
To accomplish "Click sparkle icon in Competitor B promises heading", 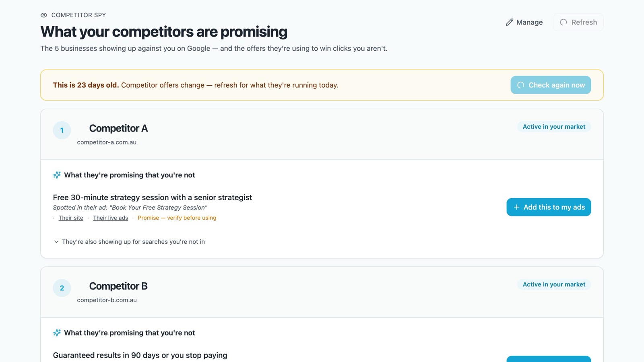I will 57,333.
